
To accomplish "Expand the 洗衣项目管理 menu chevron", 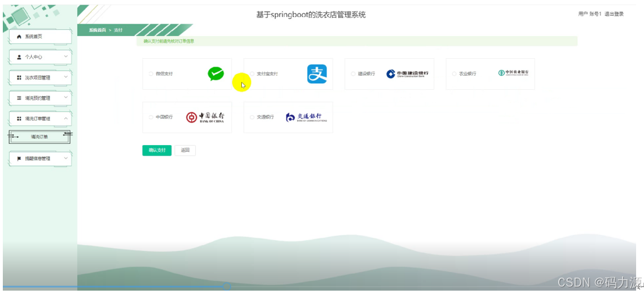I will pos(66,77).
